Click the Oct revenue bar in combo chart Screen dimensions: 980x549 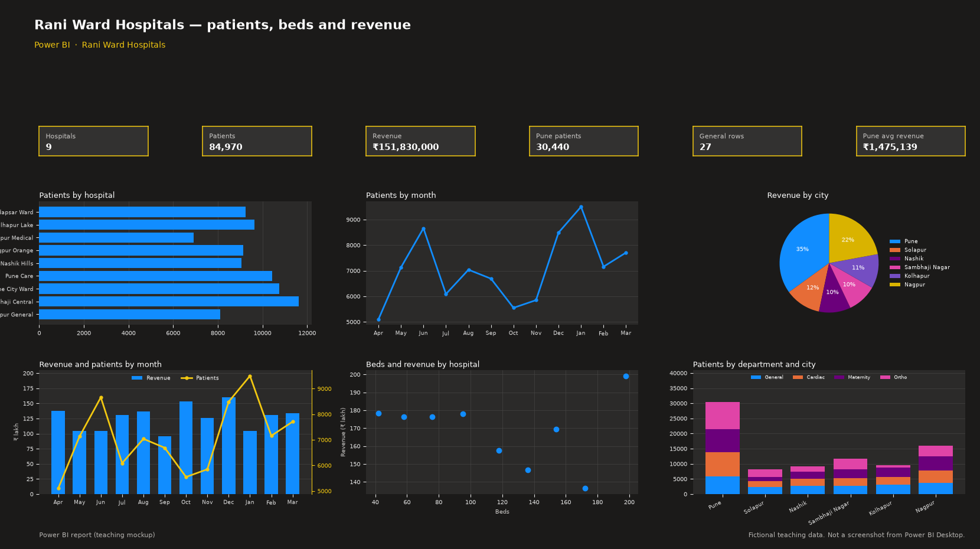(186, 448)
